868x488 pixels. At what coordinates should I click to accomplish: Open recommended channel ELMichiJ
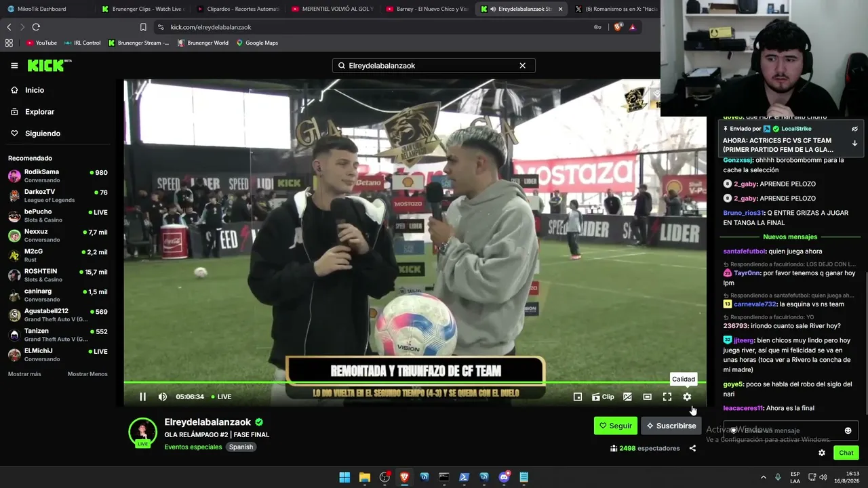pos(58,354)
